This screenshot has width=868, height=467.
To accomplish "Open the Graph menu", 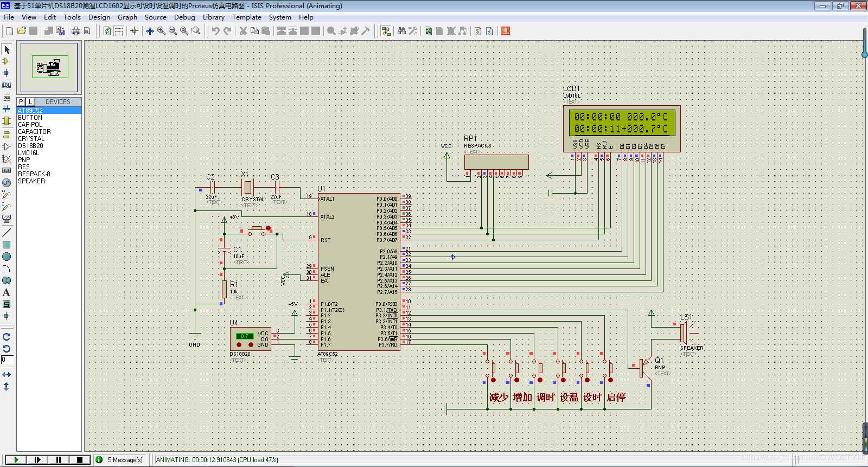I will point(127,17).
